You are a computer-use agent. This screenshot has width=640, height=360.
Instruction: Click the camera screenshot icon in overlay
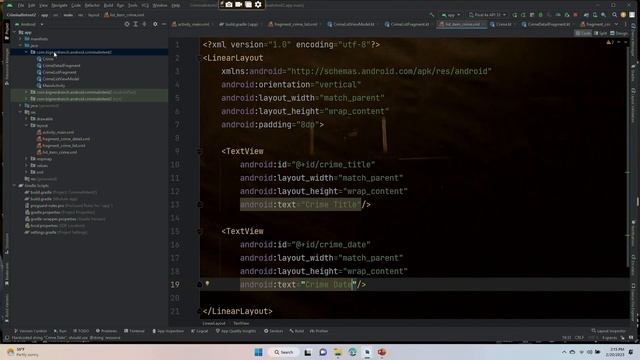pos(229,4)
